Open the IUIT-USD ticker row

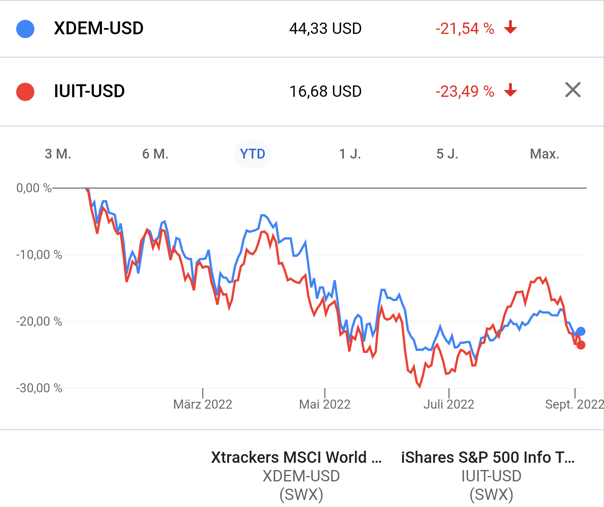pyautogui.click(x=89, y=92)
